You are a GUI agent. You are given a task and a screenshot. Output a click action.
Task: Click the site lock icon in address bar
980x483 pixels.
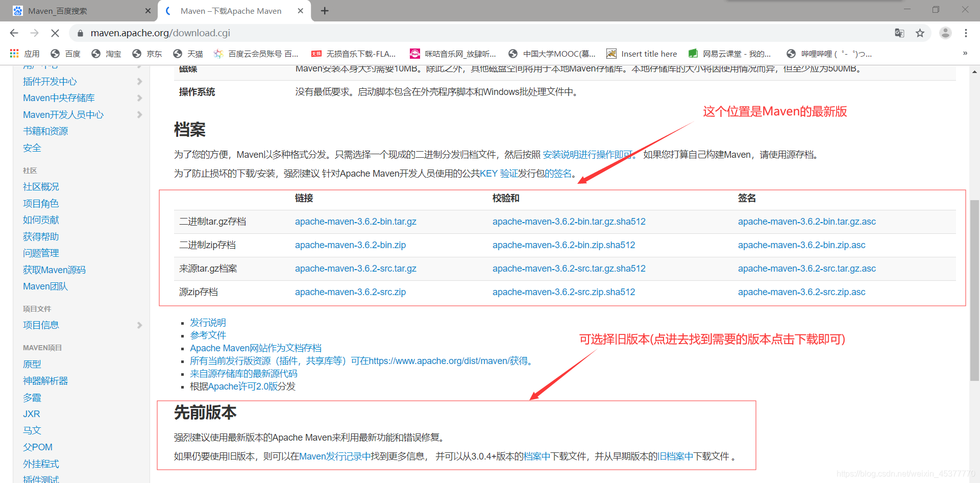(80, 33)
